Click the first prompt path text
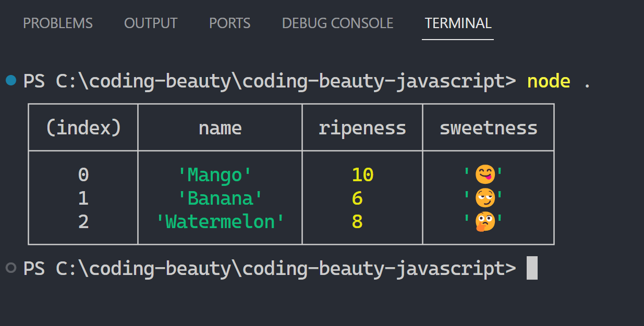The height and width of the screenshot is (326, 644). click(x=270, y=81)
